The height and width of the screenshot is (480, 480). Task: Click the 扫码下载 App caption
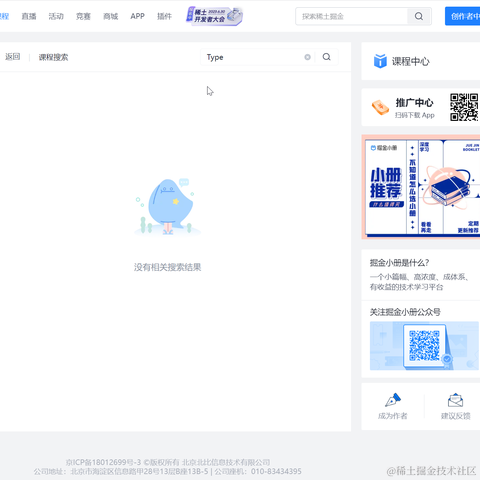415,115
